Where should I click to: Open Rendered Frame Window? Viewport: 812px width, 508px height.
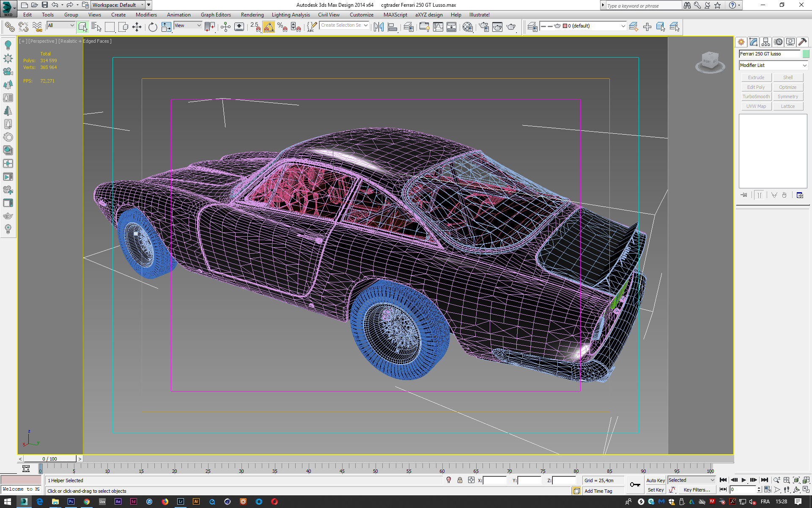(497, 27)
